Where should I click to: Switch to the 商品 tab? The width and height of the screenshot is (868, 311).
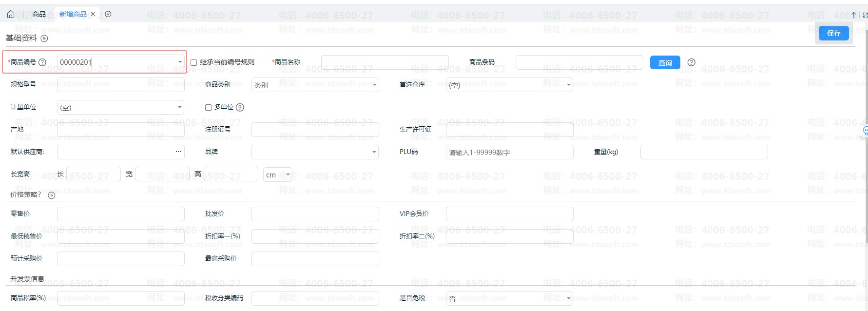(39, 14)
